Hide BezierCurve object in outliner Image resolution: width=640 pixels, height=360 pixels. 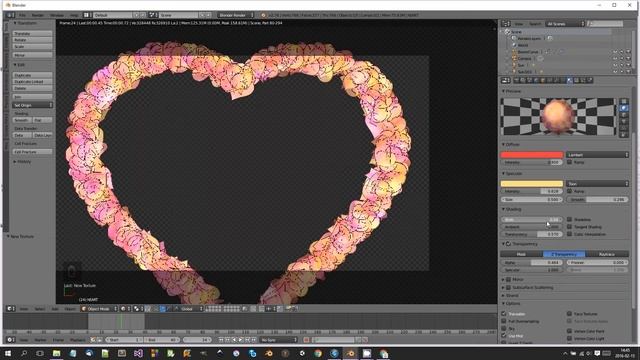pos(615,52)
